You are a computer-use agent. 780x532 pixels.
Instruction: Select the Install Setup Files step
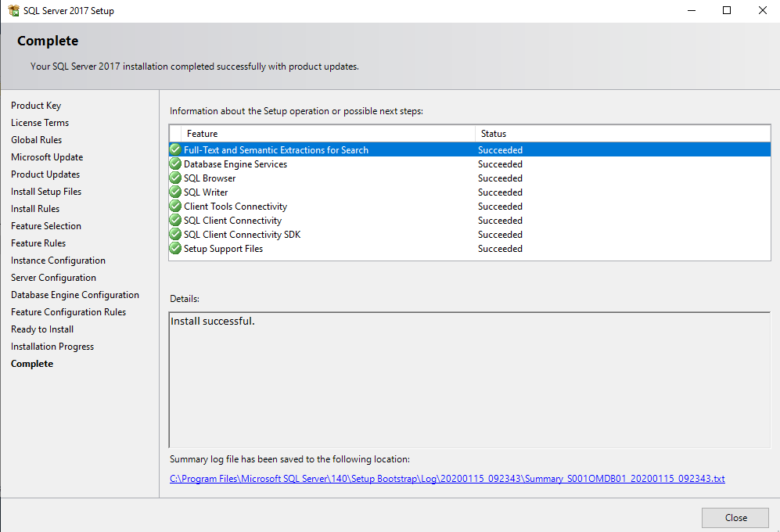46,192
